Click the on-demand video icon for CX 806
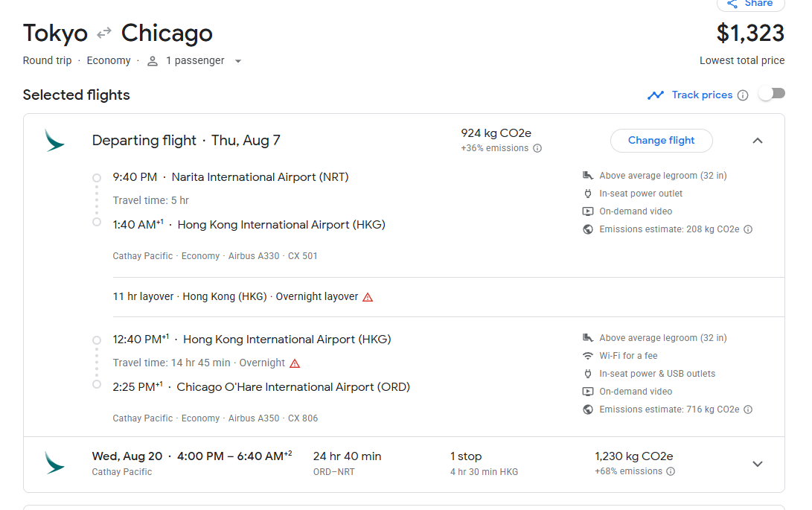The width and height of the screenshot is (812, 510). tap(588, 392)
